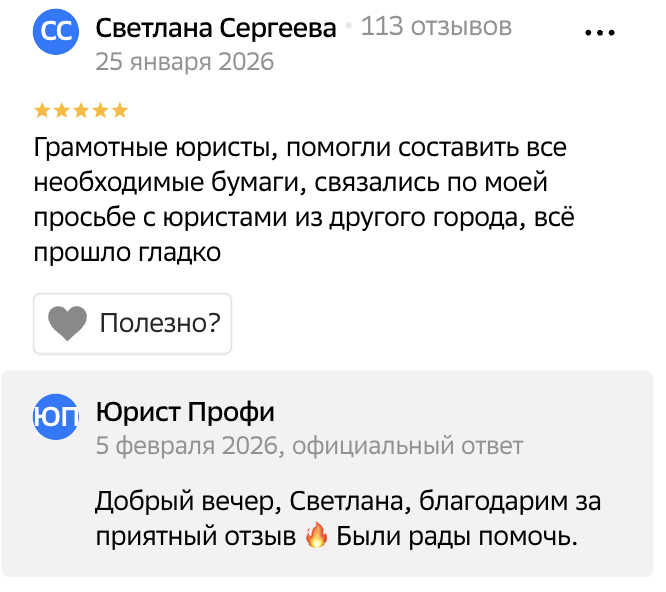Open the Юрист Профи organization name
The height and width of the screenshot is (592, 666).
185,412
